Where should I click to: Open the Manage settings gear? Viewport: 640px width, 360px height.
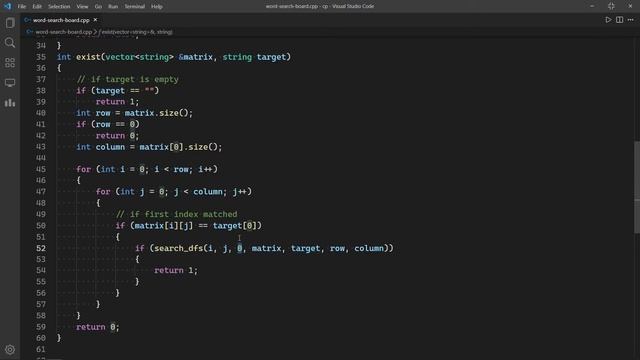(10, 349)
